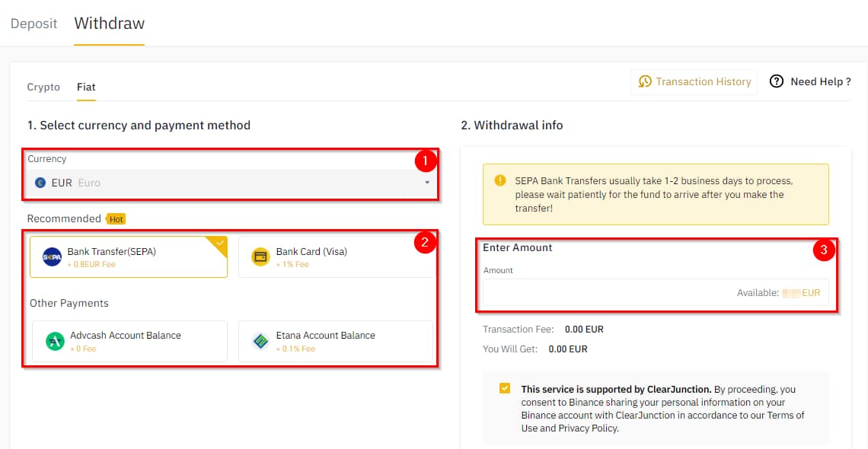This screenshot has width=868, height=449.
Task: Click the EUR euro coin icon
Action: (40, 183)
